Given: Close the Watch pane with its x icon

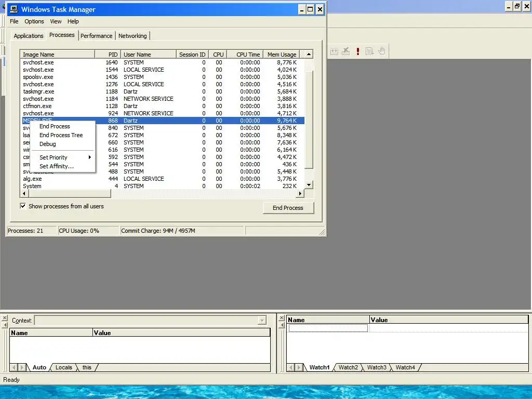Looking at the screenshot, I should (x=281, y=318).
